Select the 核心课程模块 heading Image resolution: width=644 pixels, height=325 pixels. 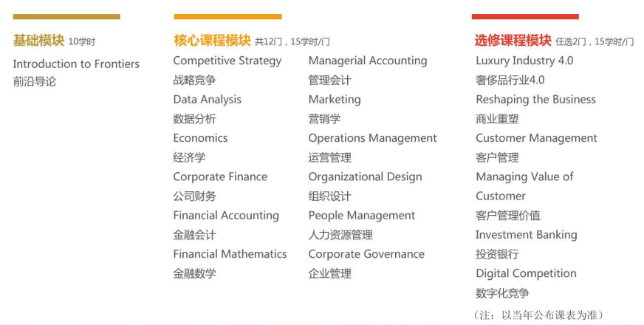coord(213,41)
